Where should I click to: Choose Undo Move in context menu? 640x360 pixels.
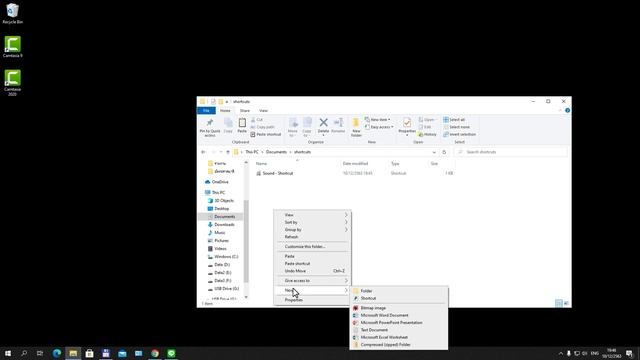(x=313, y=271)
